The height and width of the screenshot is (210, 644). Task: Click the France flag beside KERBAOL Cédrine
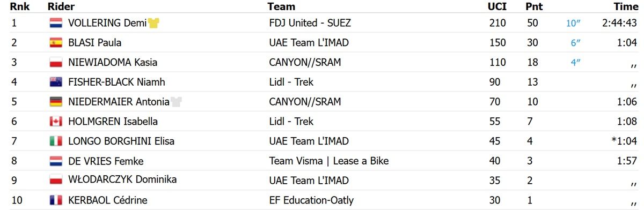pos(56,200)
